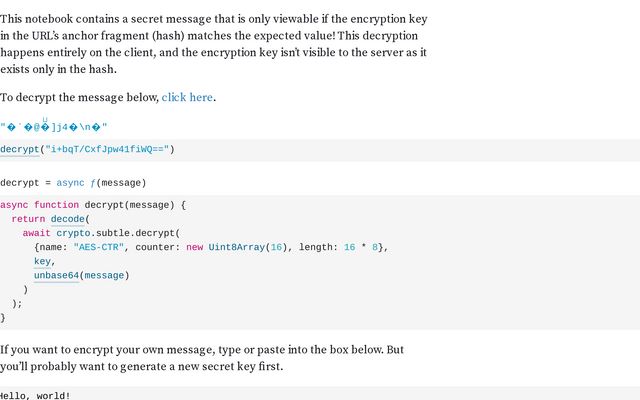Click the underlined unbase64 function reference
Viewport: 640px width, 400px height.
click(x=56, y=276)
